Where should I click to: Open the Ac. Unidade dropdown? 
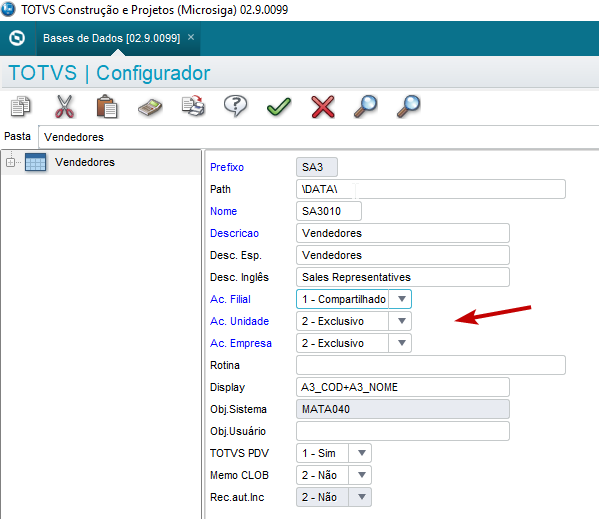[x=401, y=321]
